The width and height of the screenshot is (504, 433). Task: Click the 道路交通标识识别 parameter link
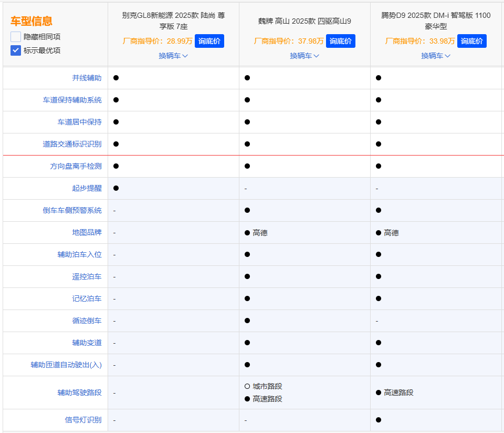tap(72, 144)
